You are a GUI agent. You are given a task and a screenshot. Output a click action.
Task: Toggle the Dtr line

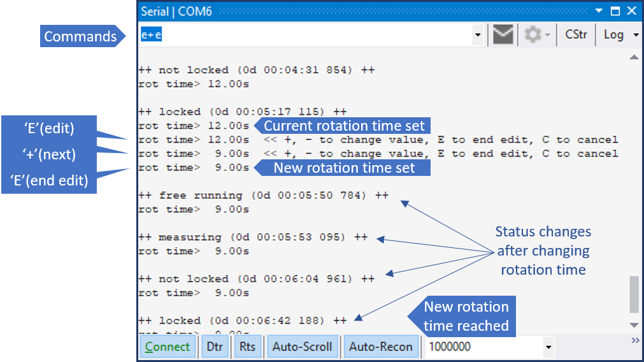(215, 347)
